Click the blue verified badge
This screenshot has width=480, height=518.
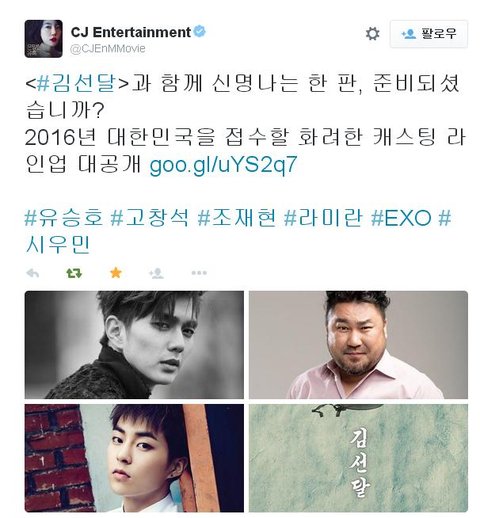pyautogui.click(x=200, y=32)
